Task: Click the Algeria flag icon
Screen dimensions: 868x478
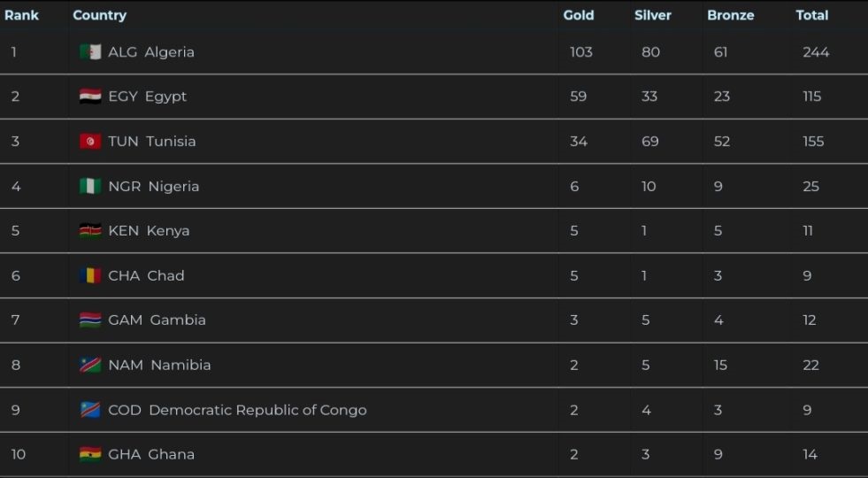Action: (90, 52)
